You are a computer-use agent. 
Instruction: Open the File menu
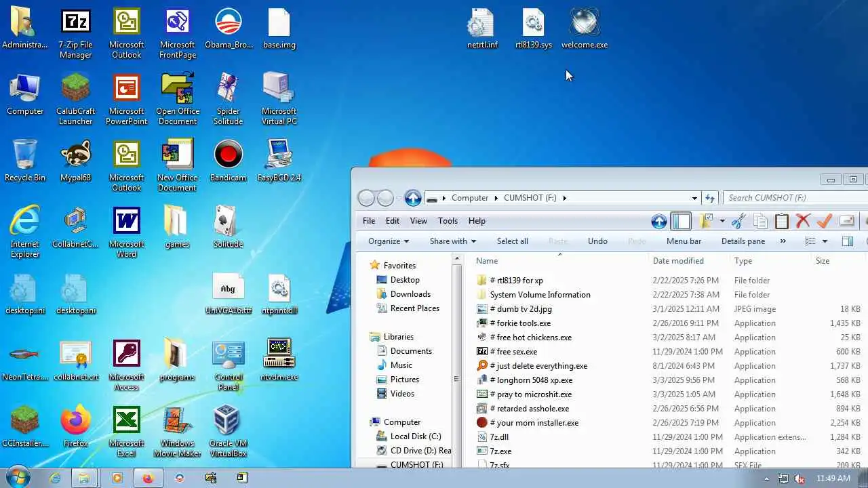coord(369,221)
